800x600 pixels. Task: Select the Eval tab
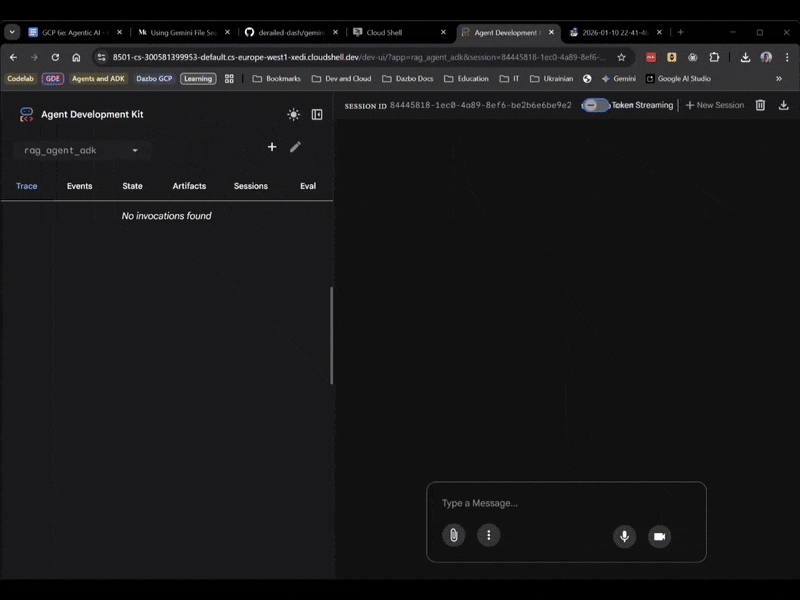pyautogui.click(x=308, y=186)
